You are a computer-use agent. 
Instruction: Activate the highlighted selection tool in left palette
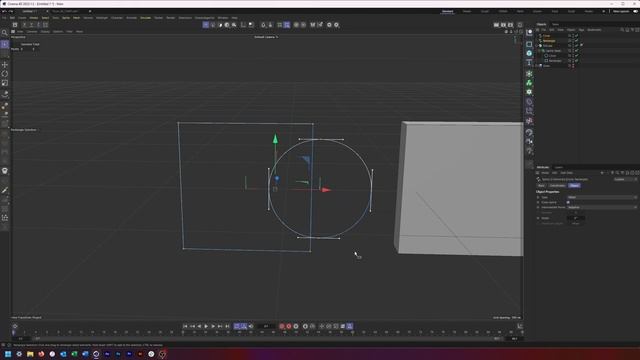click(x=5, y=44)
